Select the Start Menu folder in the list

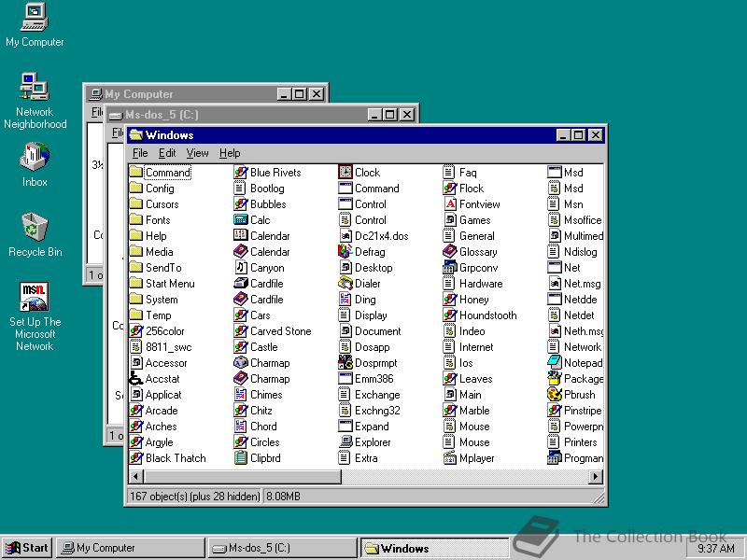[x=172, y=283]
